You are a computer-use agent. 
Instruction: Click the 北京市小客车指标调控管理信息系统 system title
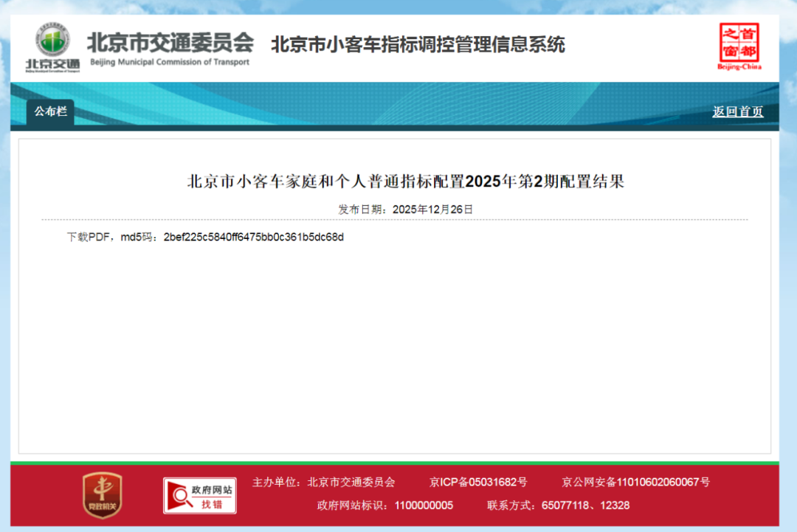point(418,44)
